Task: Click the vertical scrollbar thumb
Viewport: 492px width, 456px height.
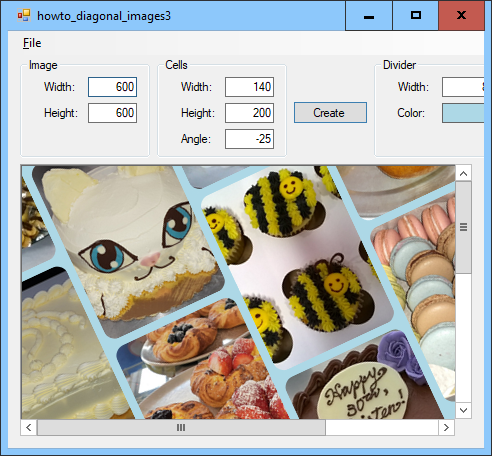Action: pyautogui.click(x=463, y=227)
